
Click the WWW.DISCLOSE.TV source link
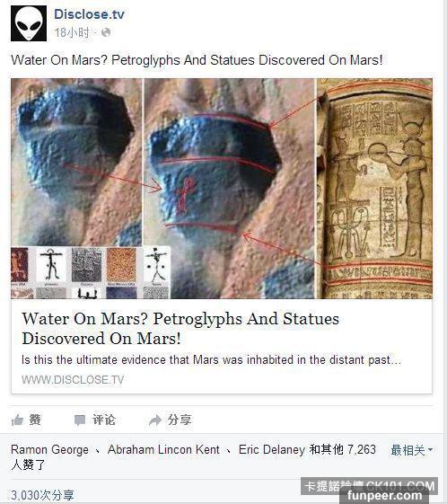[73, 380]
